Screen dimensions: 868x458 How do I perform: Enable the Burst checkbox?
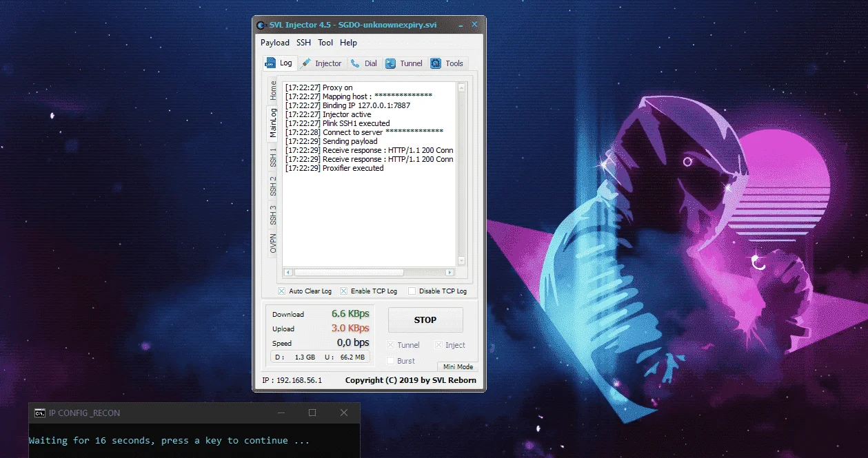click(391, 361)
